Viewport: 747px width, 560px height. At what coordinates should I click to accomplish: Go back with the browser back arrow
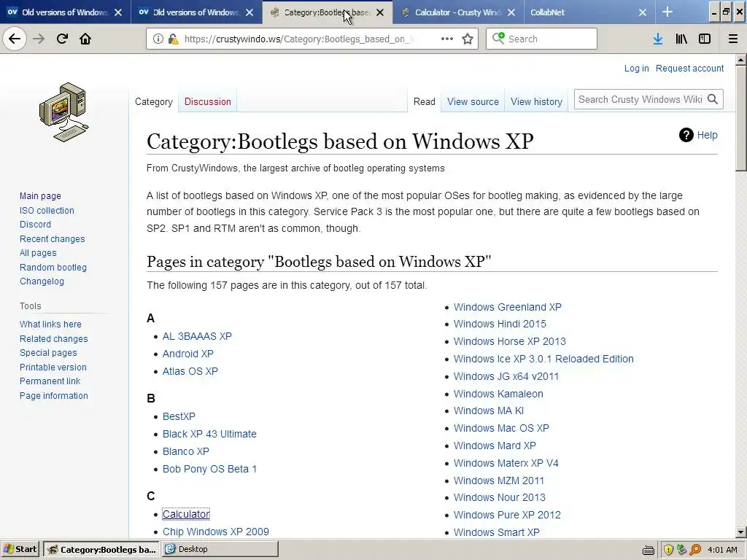15,39
